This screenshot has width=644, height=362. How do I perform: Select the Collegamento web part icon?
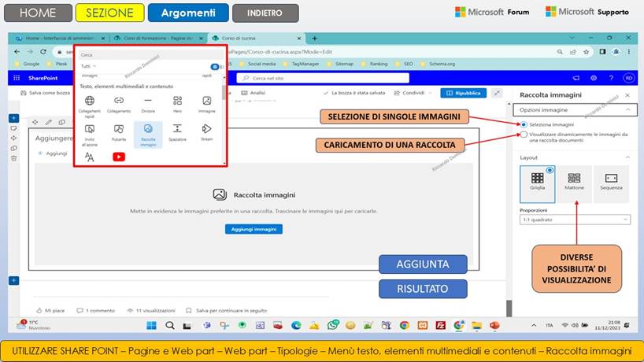pos(119,100)
